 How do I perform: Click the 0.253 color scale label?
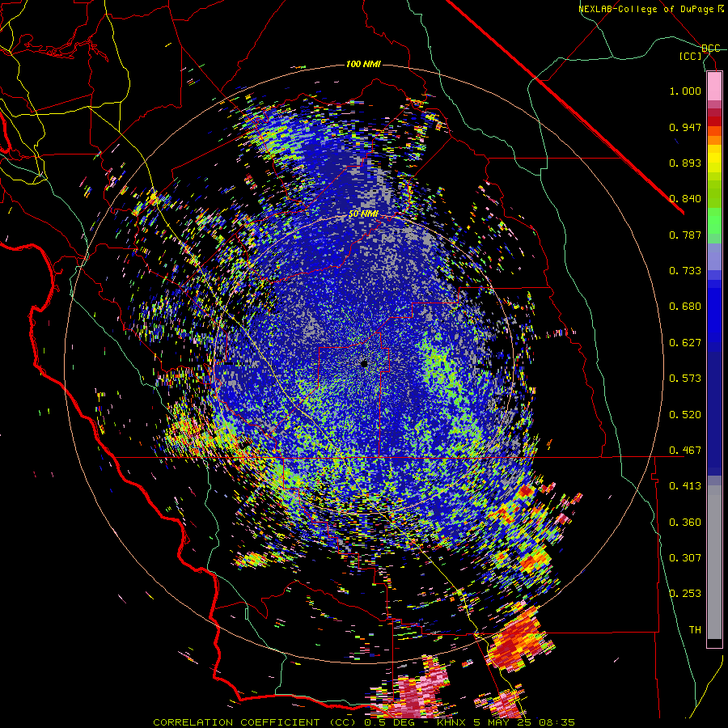[685, 594]
